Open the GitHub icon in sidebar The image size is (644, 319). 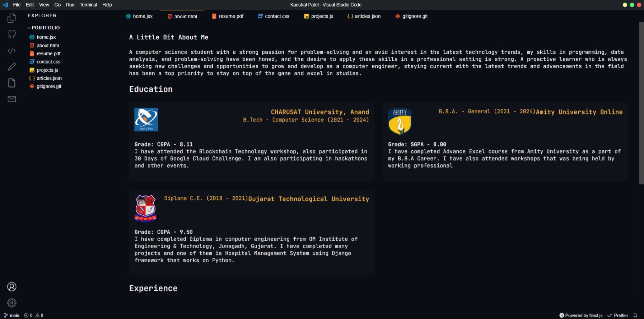click(12, 34)
